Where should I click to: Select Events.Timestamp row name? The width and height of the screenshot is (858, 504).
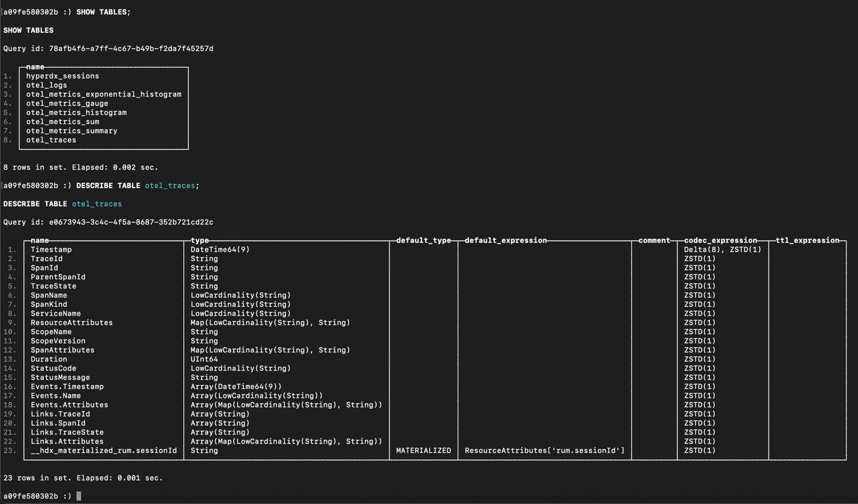[67, 387]
